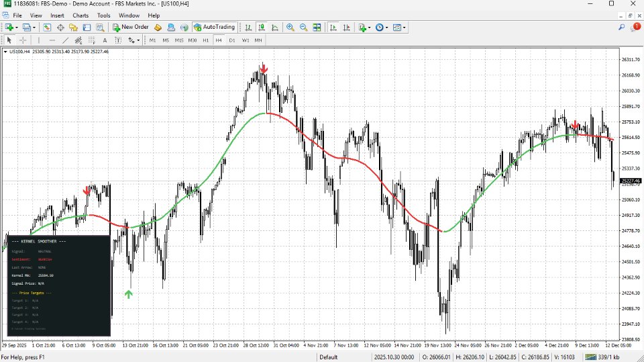Select the Text Label 'T' tool
This screenshot has width=644, height=362.
tap(118, 40)
